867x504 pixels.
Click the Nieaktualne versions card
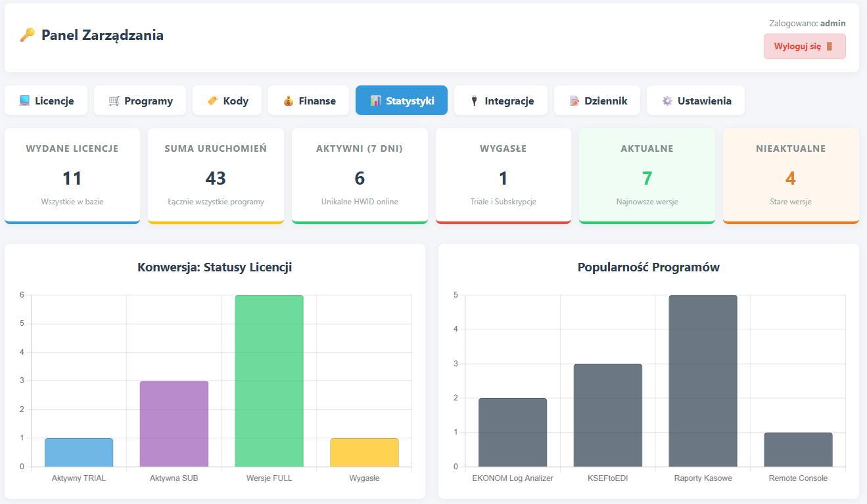[791, 175]
